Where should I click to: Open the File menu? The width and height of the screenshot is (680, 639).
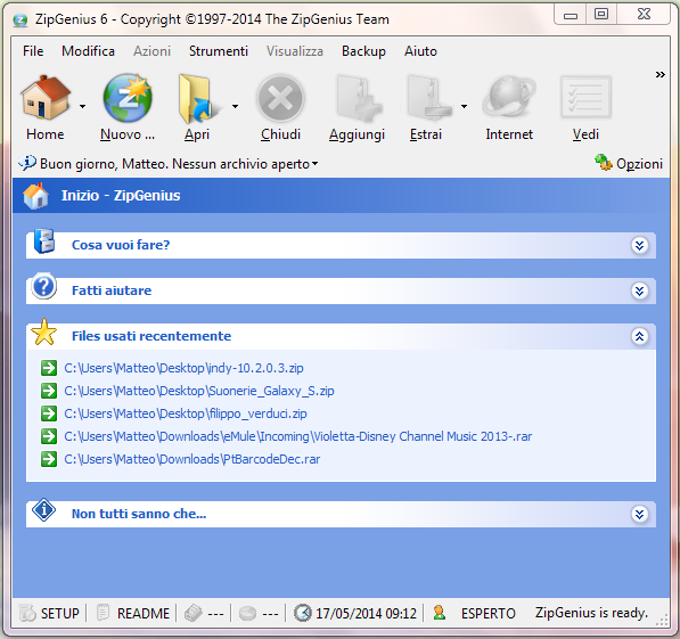click(33, 51)
